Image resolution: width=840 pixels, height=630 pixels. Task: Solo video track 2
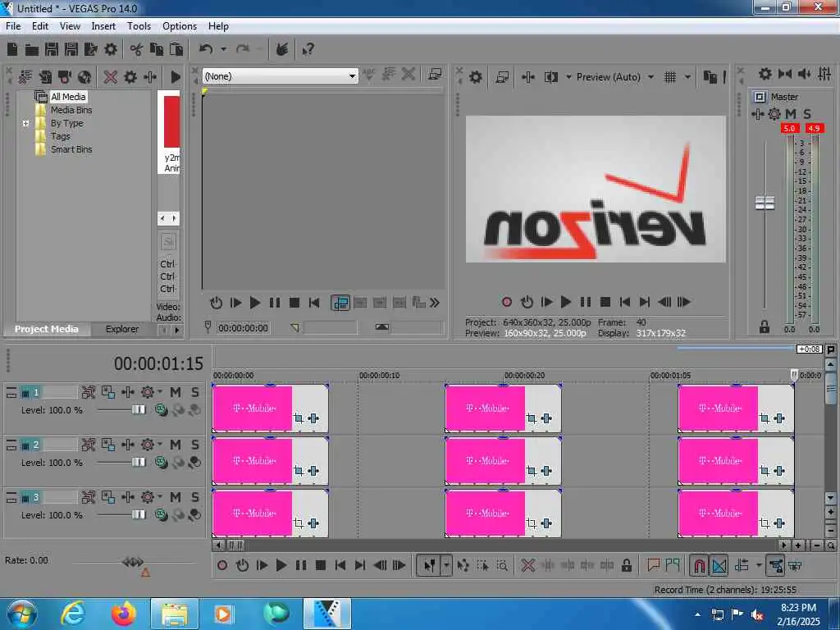(195, 445)
